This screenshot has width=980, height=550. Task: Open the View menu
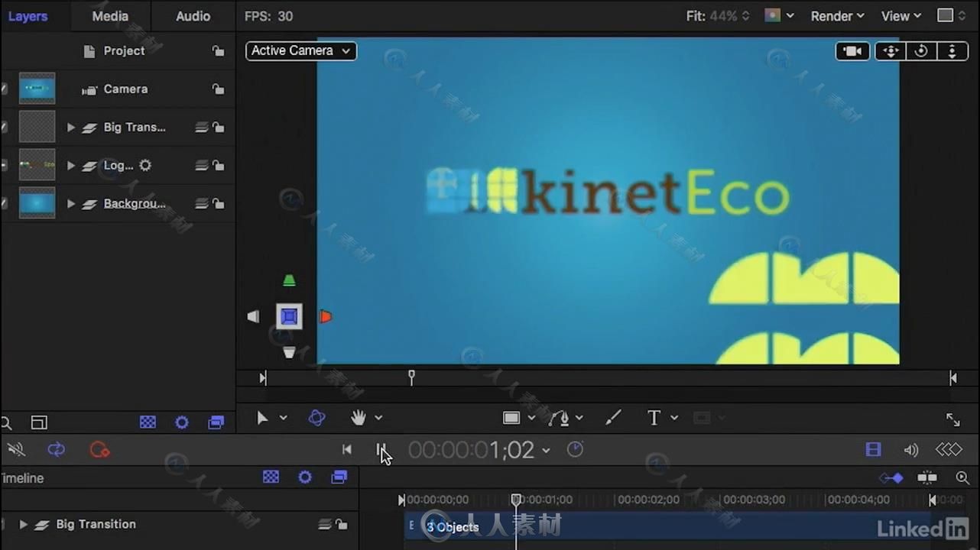901,16
